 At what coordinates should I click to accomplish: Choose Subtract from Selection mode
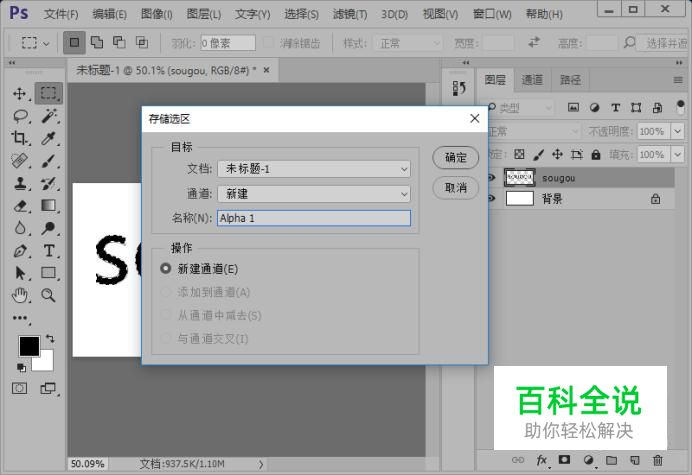click(x=119, y=42)
